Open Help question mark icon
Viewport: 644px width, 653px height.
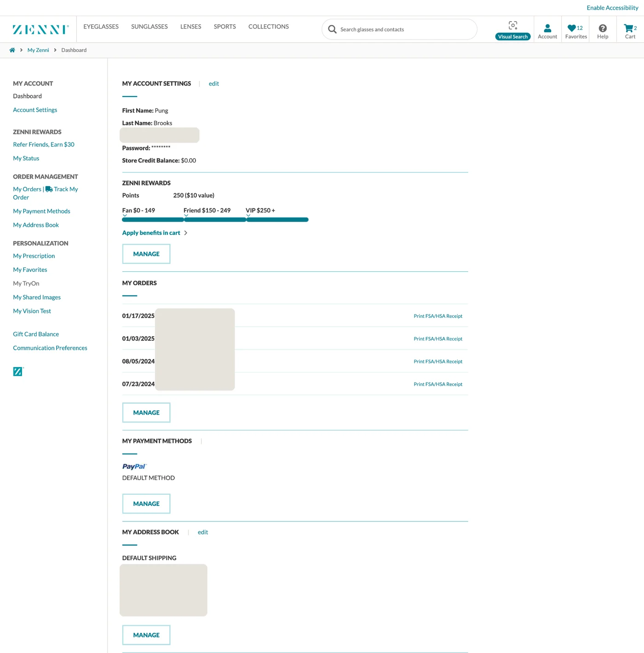pyautogui.click(x=603, y=28)
